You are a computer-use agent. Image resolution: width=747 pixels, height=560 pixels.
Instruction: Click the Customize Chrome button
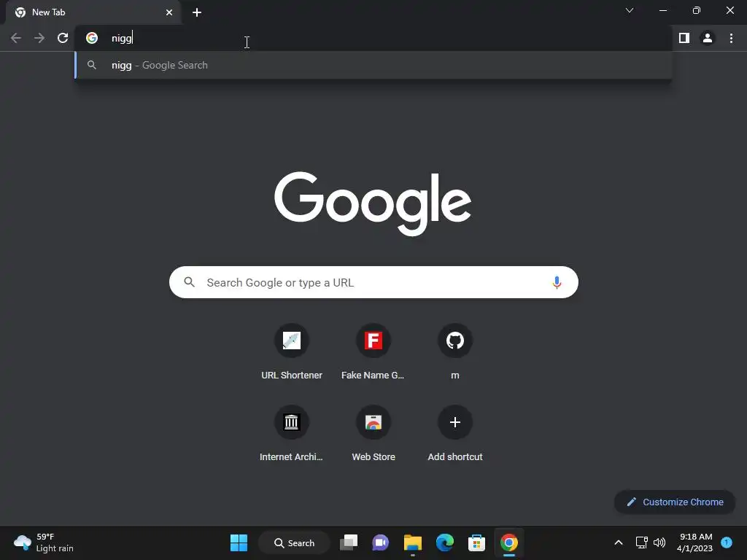[x=675, y=502]
